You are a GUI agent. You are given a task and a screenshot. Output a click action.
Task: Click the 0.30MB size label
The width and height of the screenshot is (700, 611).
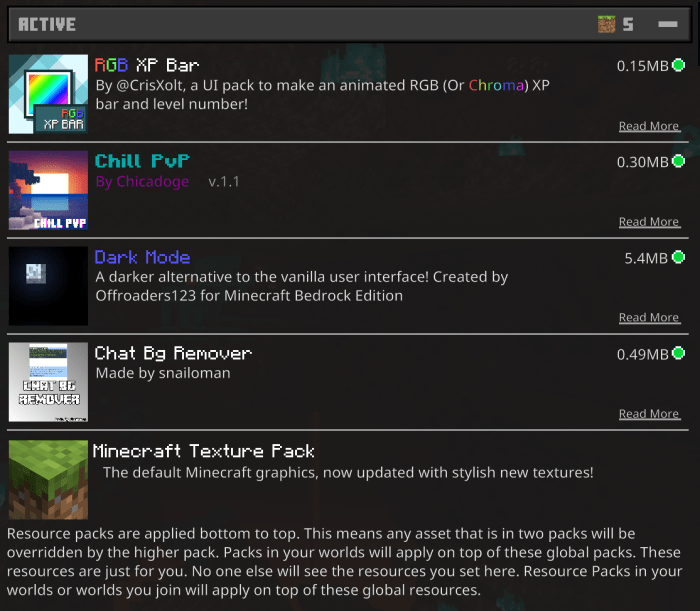[x=642, y=162]
